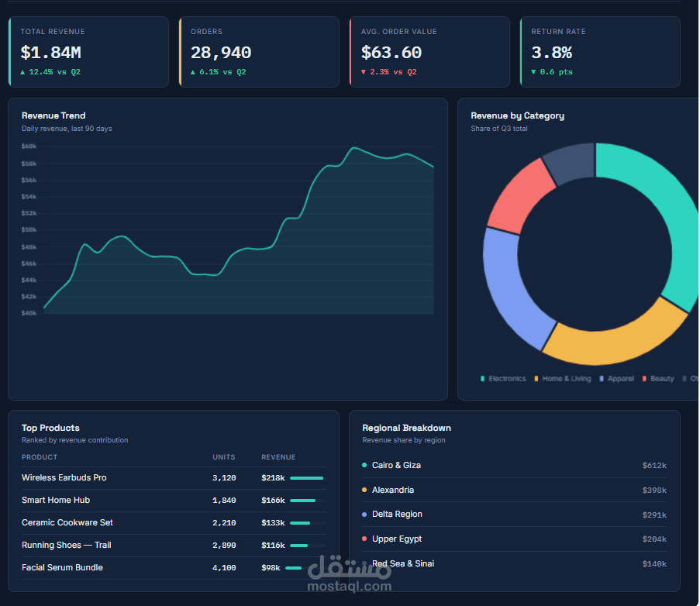Select the Cairo & Giza region name
Viewport: 700px width, 606px height.
396,465
